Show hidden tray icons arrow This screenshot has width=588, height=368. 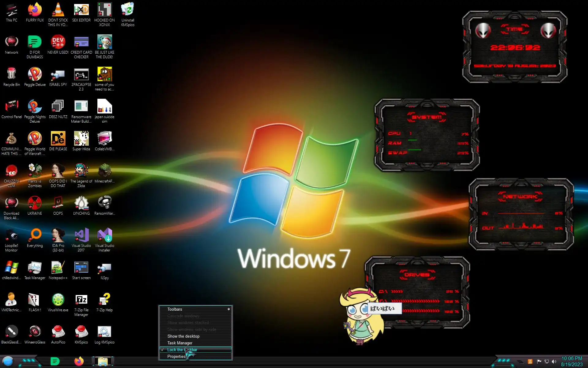point(520,362)
